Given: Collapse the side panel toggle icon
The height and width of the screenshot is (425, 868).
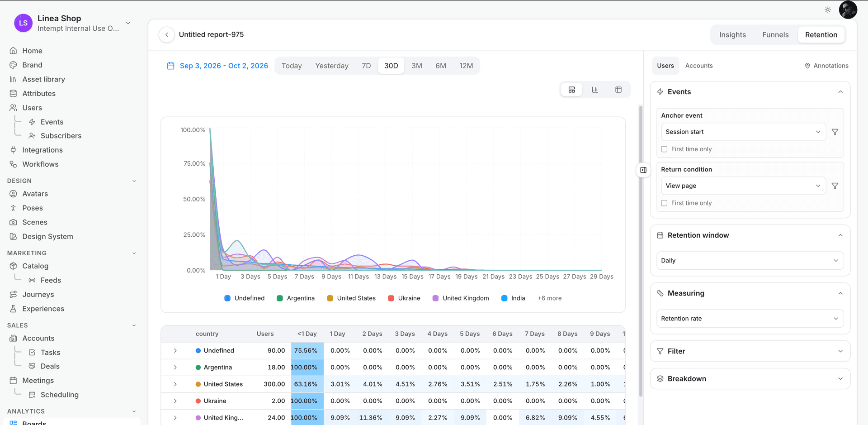Looking at the screenshot, I should click(643, 170).
